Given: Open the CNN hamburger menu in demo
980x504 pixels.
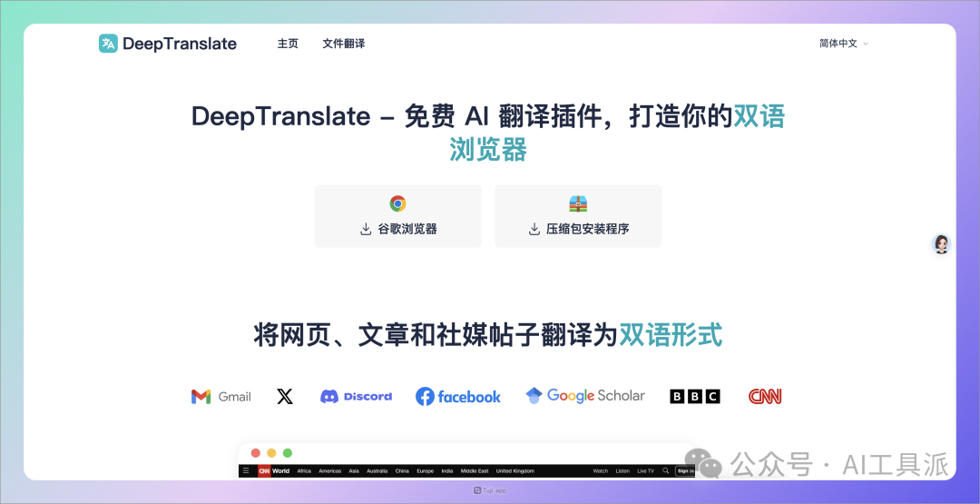Looking at the screenshot, I should pyautogui.click(x=246, y=471).
